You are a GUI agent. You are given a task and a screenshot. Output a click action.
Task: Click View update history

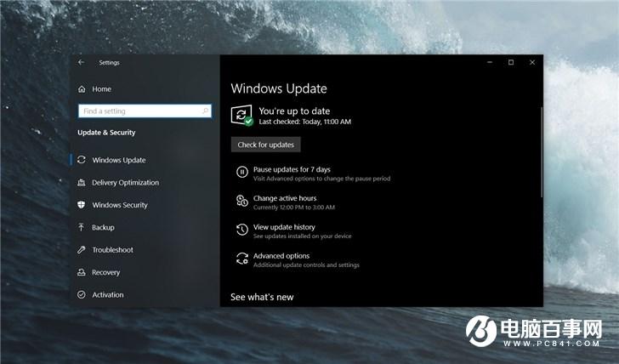(284, 227)
